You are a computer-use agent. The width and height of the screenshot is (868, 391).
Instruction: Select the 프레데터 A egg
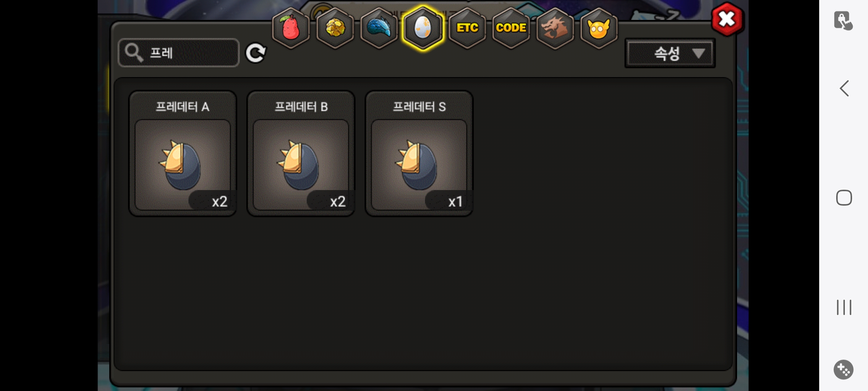(183, 154)
